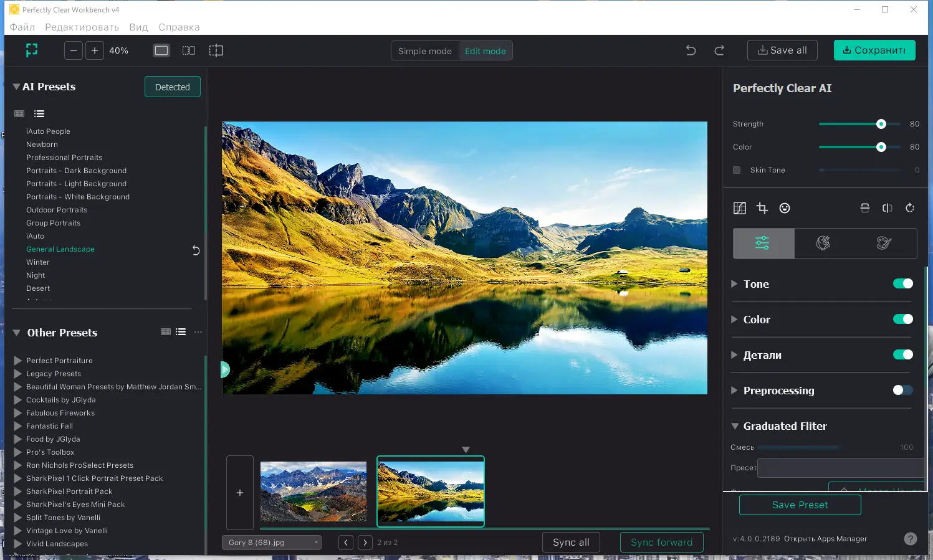Switch to Simple mode
Image resolution: width=933 pixels, height=560 pixels.
pyautogui.click(x=425, y=51)
